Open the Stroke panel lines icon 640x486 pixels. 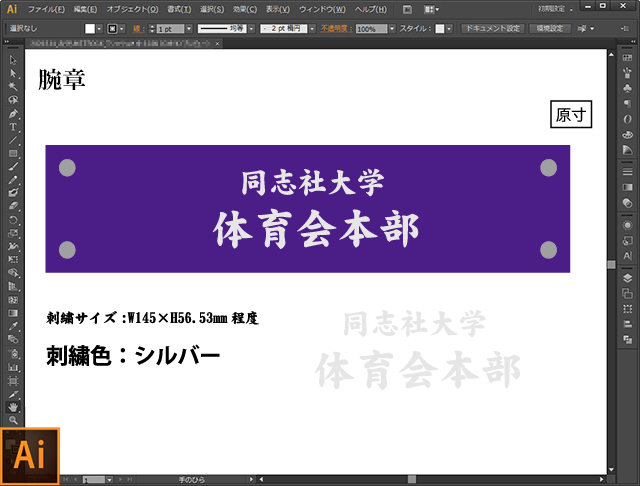(x=627, y=172)
